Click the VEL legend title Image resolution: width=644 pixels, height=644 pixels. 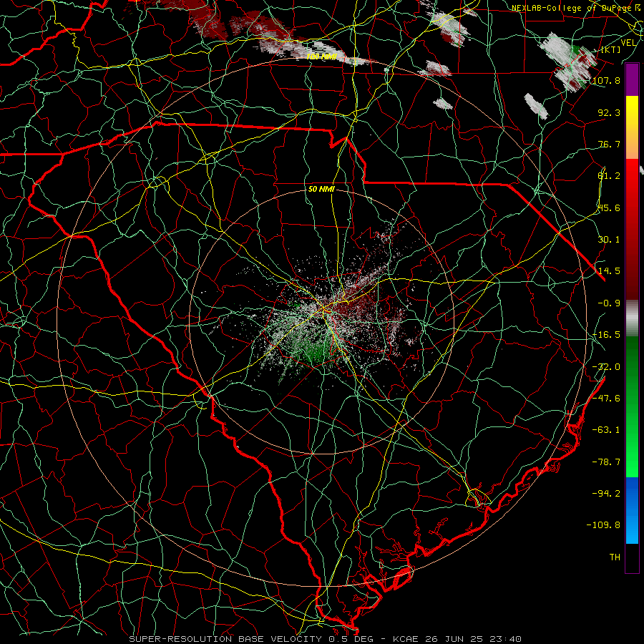coord(628,43)
